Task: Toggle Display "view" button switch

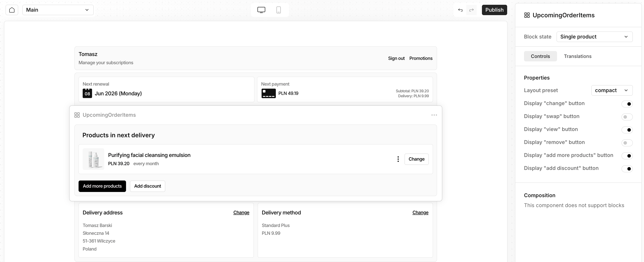Action: coord(627,130)
